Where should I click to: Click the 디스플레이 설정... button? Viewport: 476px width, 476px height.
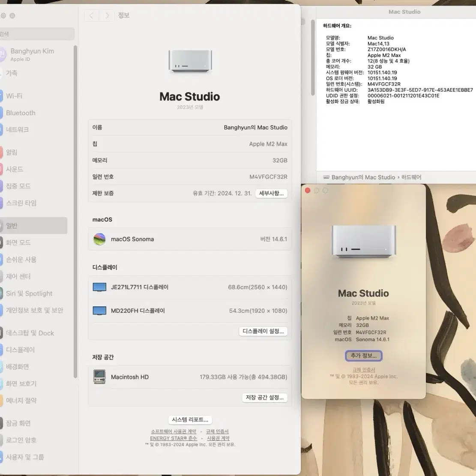coord(263,332)
